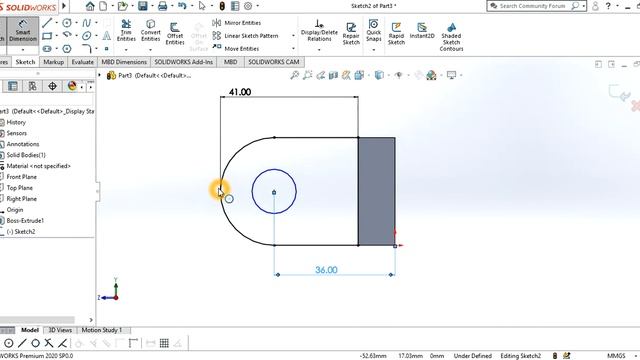Click Linear Sketch Pattern
This screenshot has height=360, width=640.
(245, 36)
